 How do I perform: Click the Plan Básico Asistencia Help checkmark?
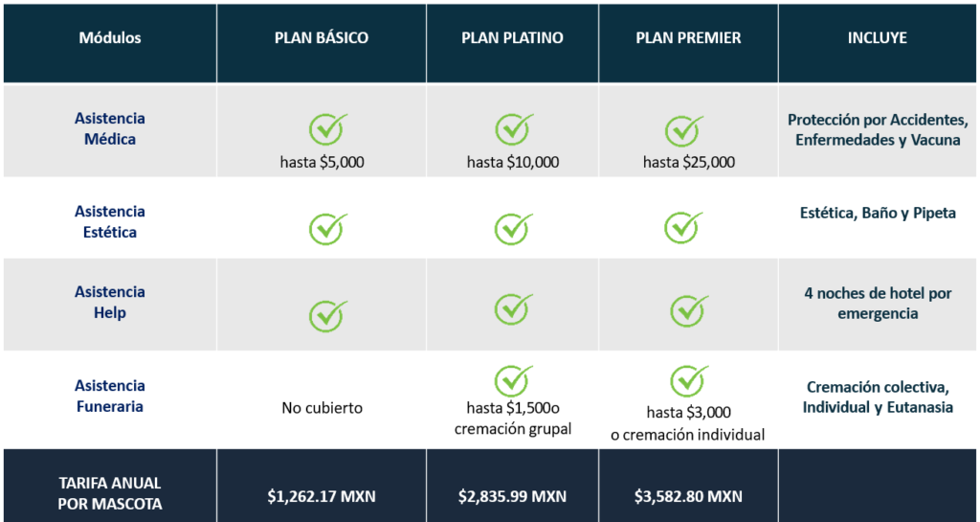click(326, 314)
